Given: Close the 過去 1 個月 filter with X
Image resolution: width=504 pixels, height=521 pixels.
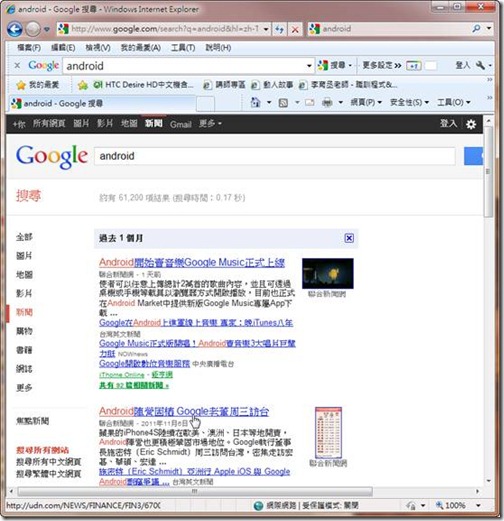Looking at the screenshot, I should [349, 238].
